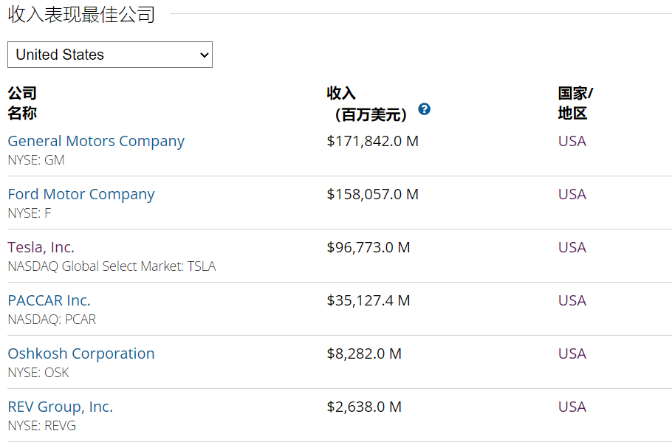The image size is (672, 445).
Task: Open Oshkosh Corporation link
Action: pos(81,354)
